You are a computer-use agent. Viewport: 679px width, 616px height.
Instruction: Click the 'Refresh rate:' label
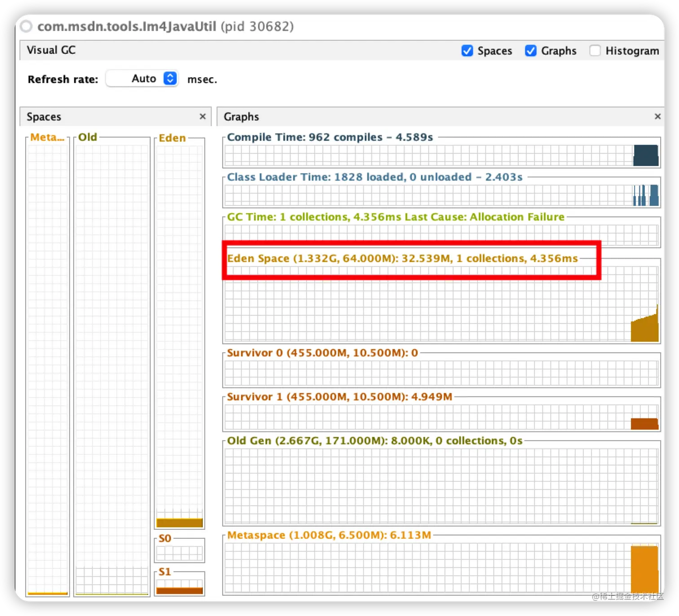(63, 79)
